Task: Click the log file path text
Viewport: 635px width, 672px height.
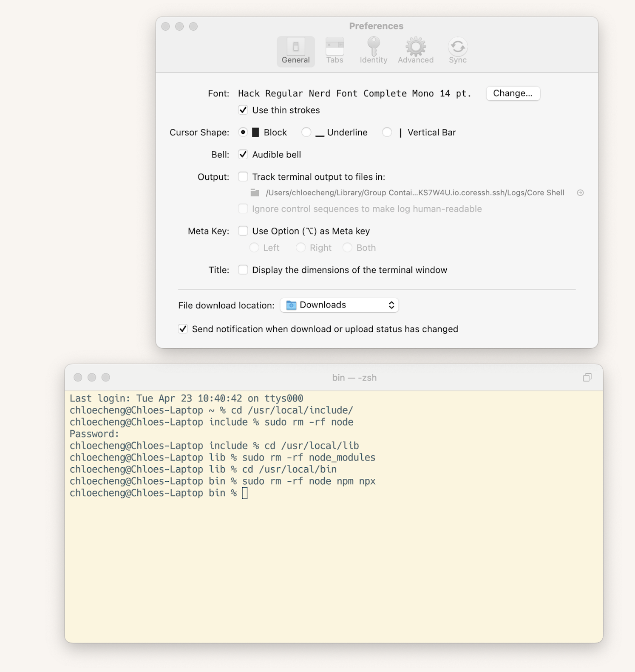Action: pos(415,193)
